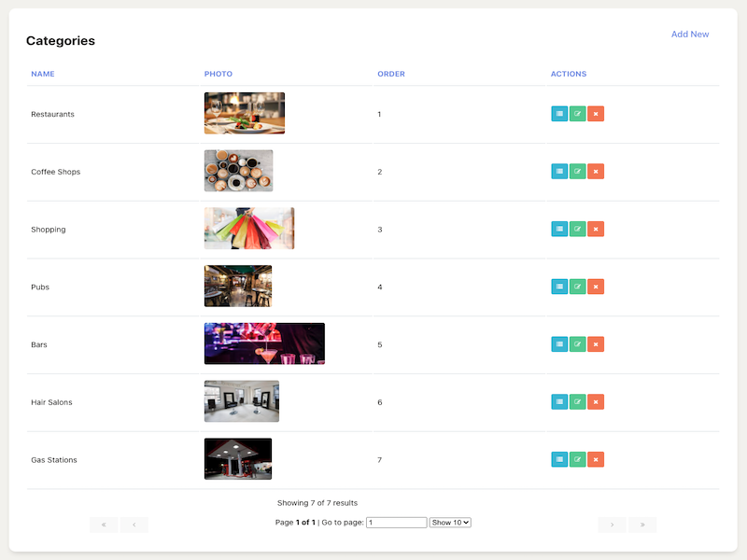Viewport: 747px width, 560px height.
Task: Edit the Bars category
Action: tap(577, 344)
